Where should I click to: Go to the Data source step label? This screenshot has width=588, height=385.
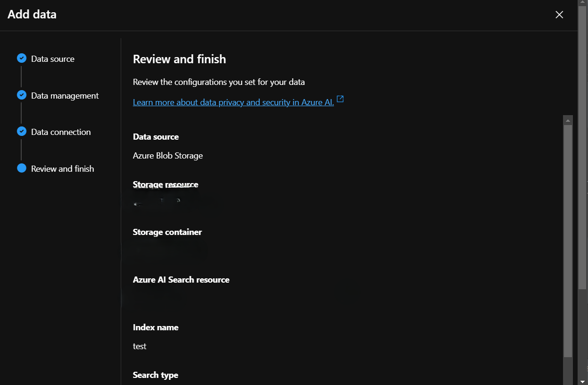53,59
